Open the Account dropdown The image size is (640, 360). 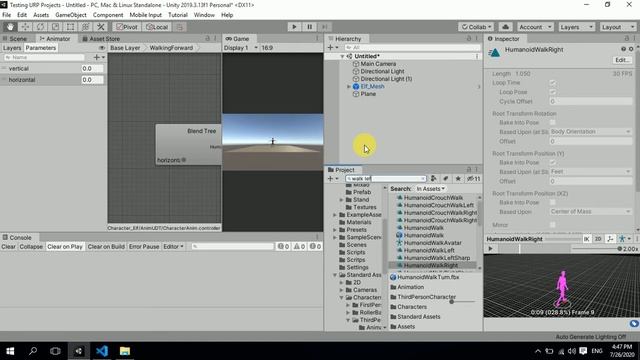tap(535, 27)
